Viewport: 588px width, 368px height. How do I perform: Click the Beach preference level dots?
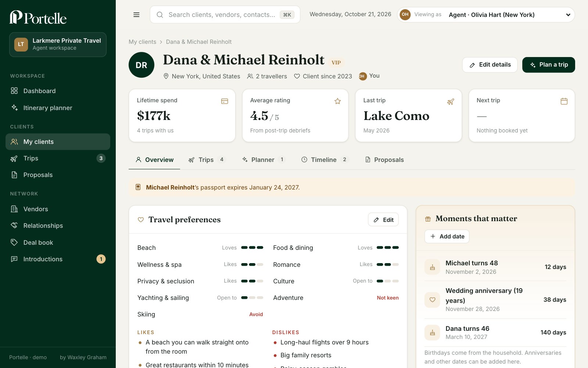click(x=252, y=248)
